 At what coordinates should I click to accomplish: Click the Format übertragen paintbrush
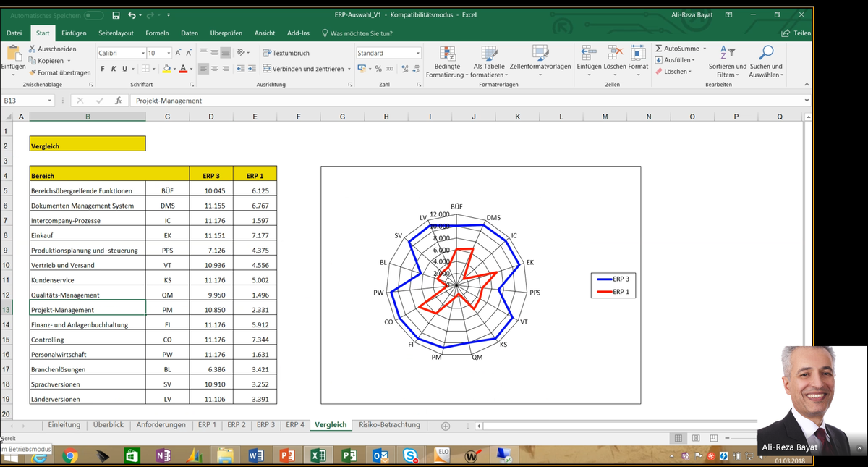(x=59, y=72)
